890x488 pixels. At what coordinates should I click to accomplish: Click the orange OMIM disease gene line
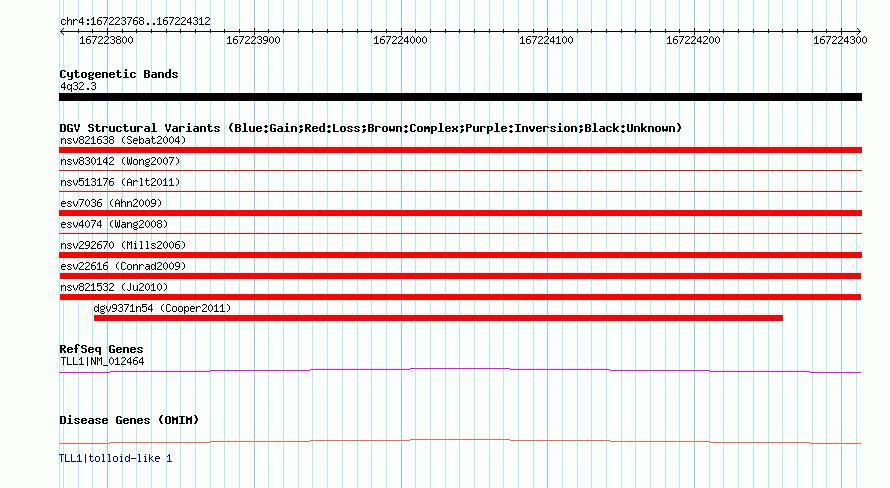click(460, 441)
